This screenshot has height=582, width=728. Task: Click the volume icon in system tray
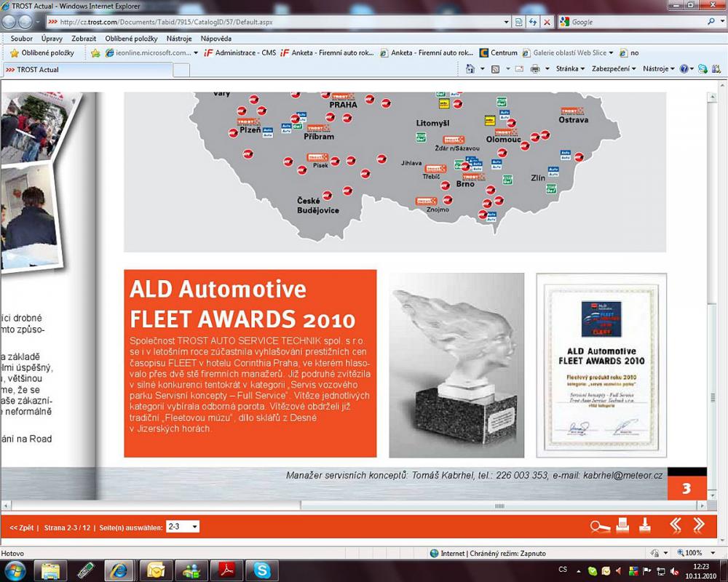(675, 571)
